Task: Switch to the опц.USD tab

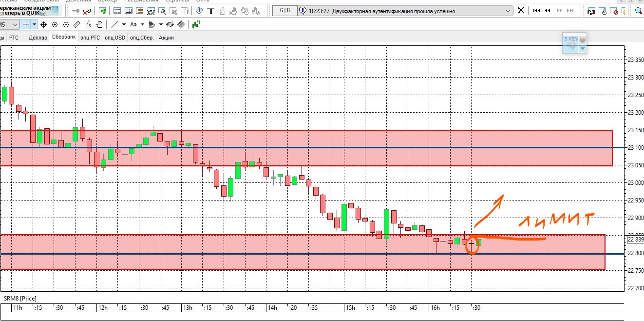Action: [115, 38]
